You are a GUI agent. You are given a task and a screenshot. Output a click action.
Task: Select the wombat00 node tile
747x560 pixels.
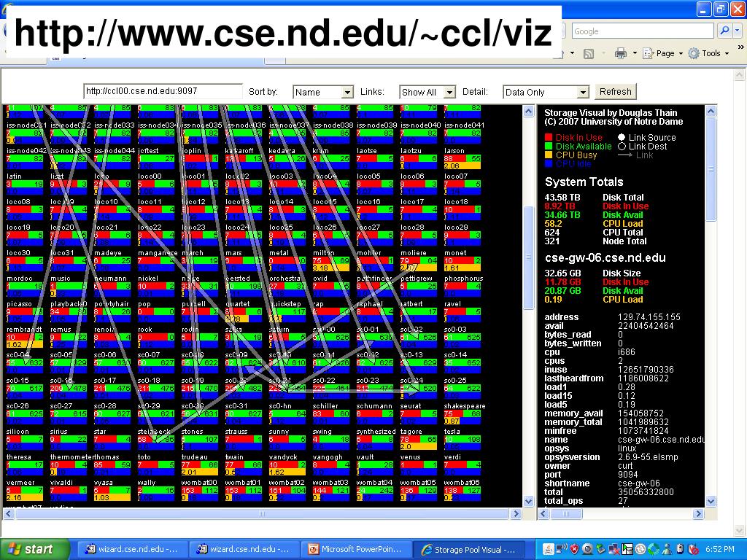[x=200, y=489]
